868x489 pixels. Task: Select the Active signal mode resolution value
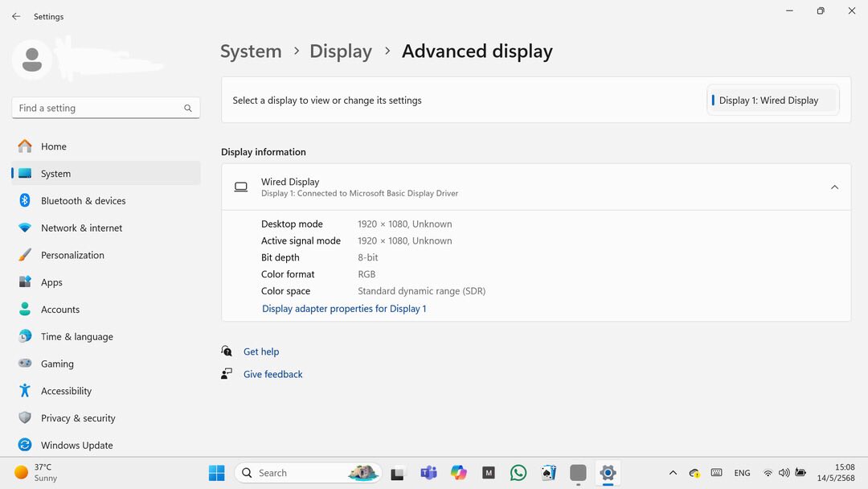click(404, 240)
